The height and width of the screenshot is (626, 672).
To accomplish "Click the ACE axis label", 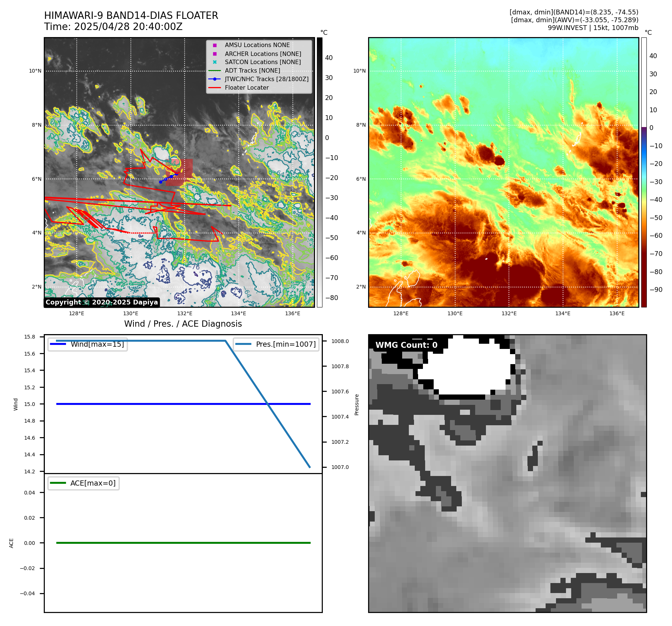I will tap(11, 543).
